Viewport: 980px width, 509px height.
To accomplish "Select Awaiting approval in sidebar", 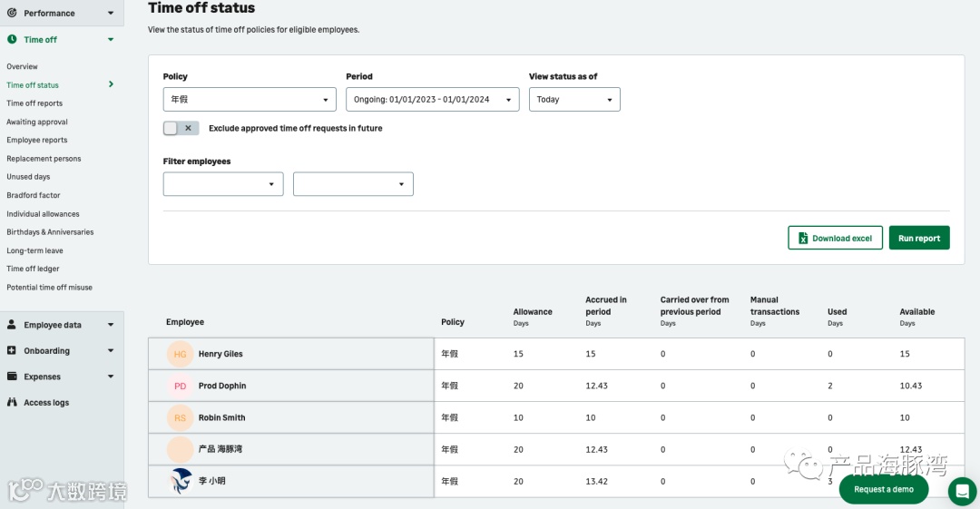I will [x=37, y=122].
